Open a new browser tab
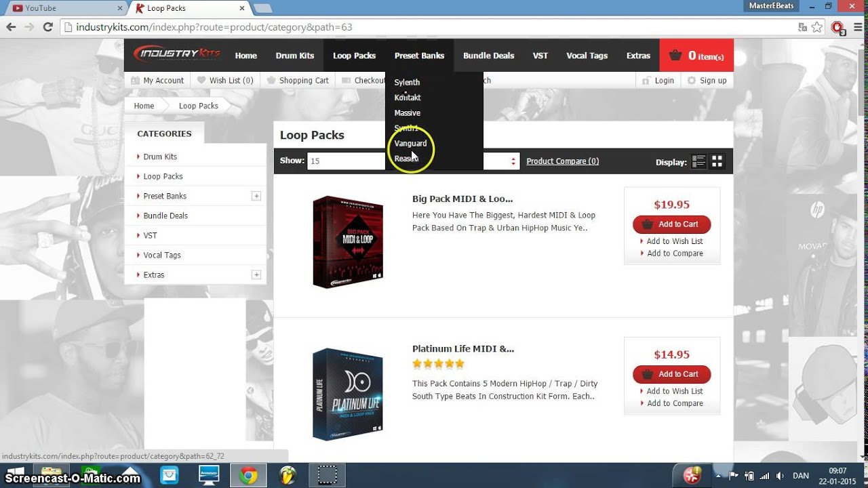Image resolution: width=868 pixels, height=488 pixels. (262, 8)
